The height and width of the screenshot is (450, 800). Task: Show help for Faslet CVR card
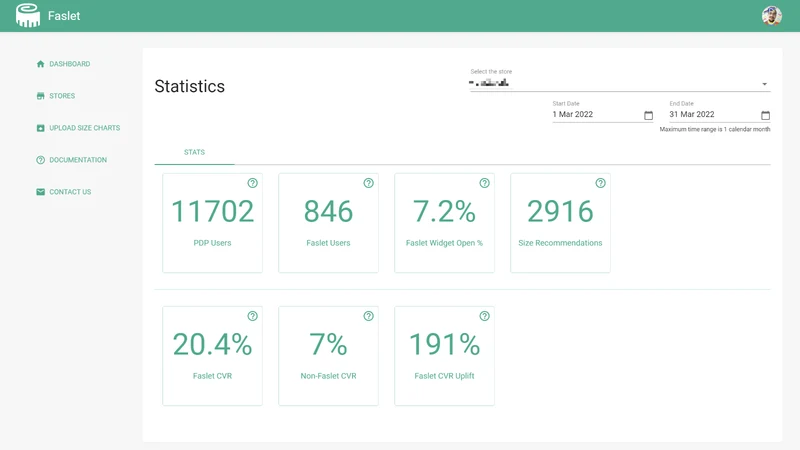point(253,316)
